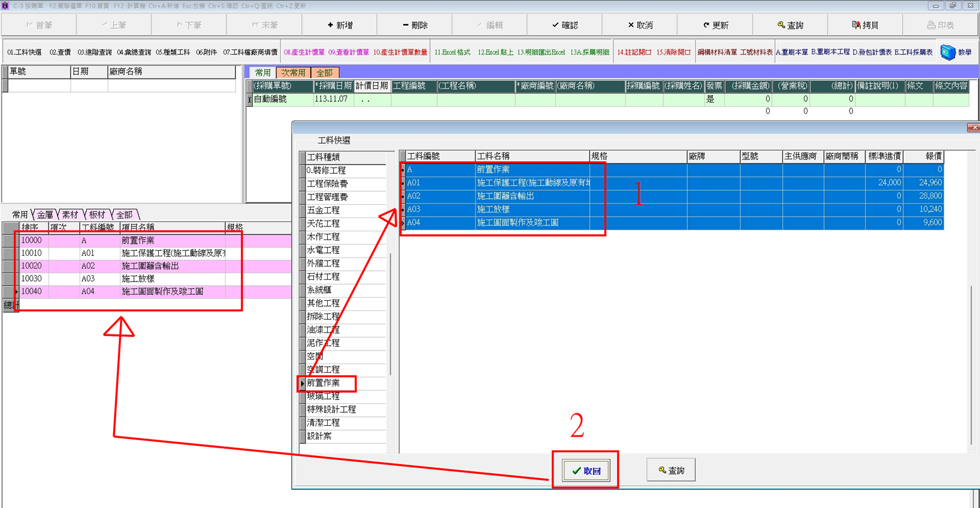
Task: Choose 水電工程 category in the list
Action: (x=323, y=250)
